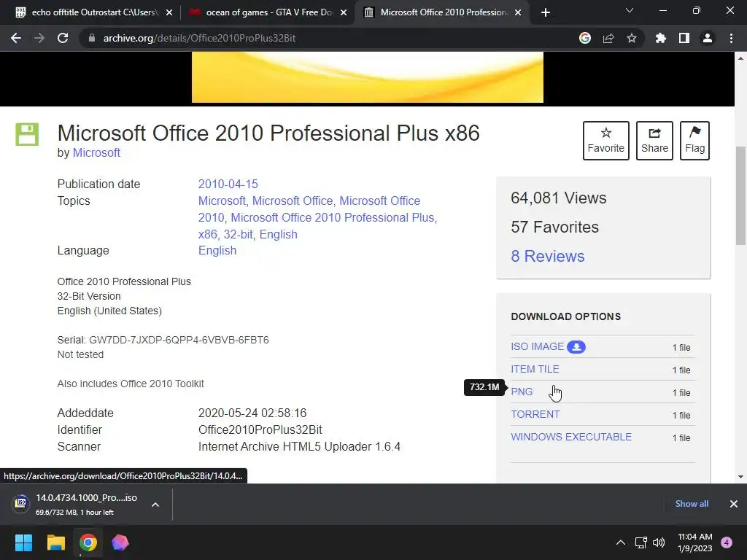Open the Extensions puzzle icon
The height and width of the screenshot is (560, 747).
(x=661, y=38)
